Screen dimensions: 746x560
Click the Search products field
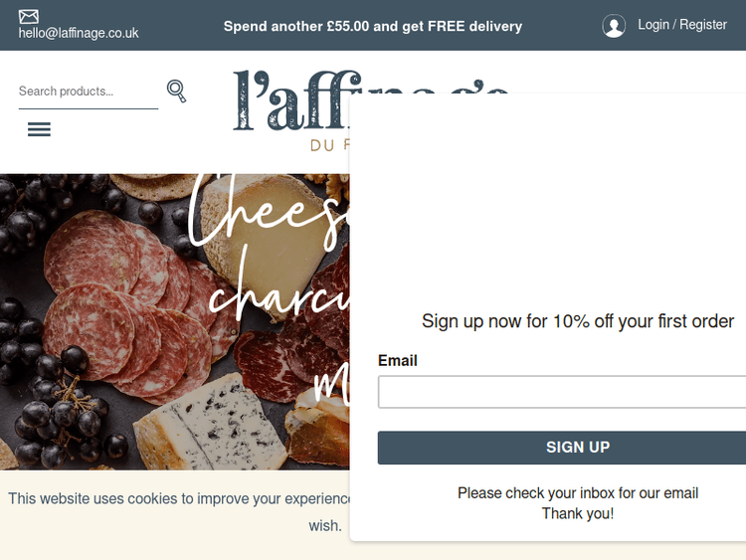88,92
